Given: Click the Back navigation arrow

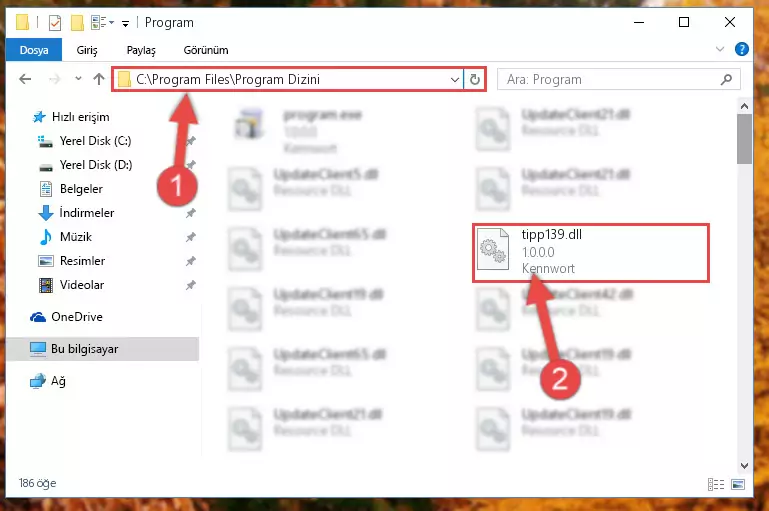Looking at the screenshot, I should point(25,79).
